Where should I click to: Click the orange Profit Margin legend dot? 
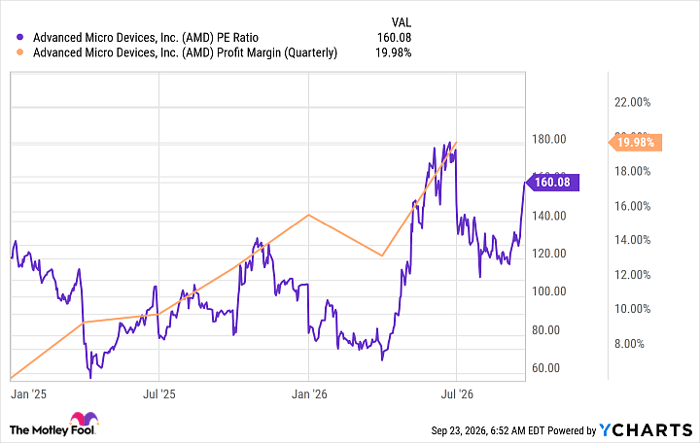point(20,52)
